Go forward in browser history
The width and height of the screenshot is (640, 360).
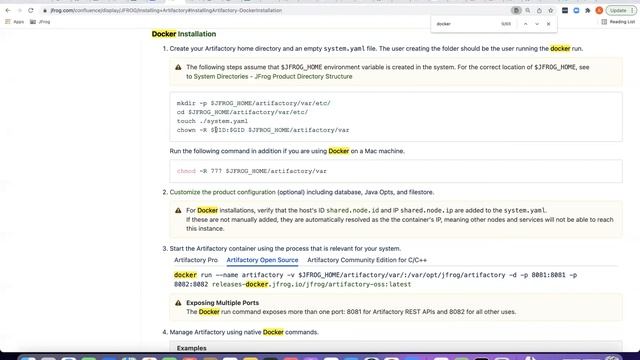[19, 10]
